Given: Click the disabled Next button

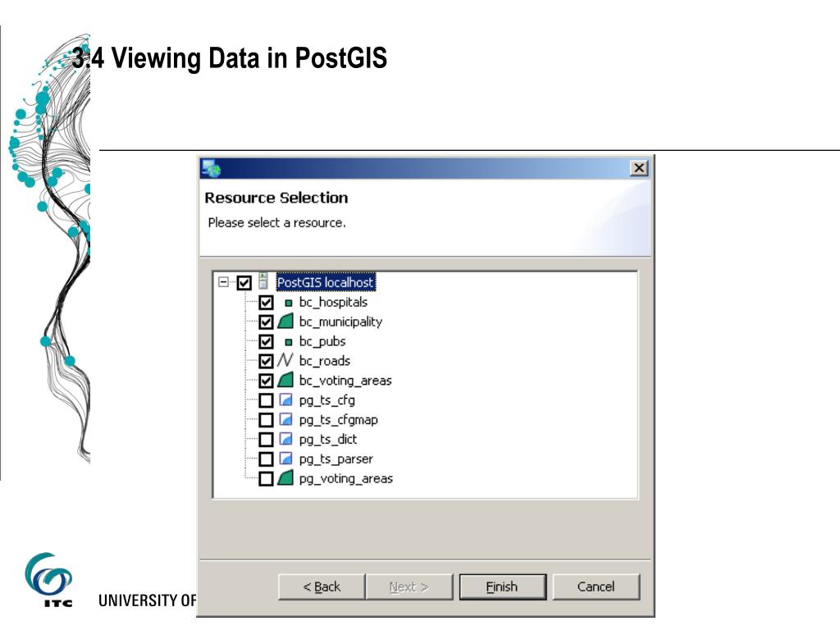Looking at the screenshot, I should [x=409, y=587].
